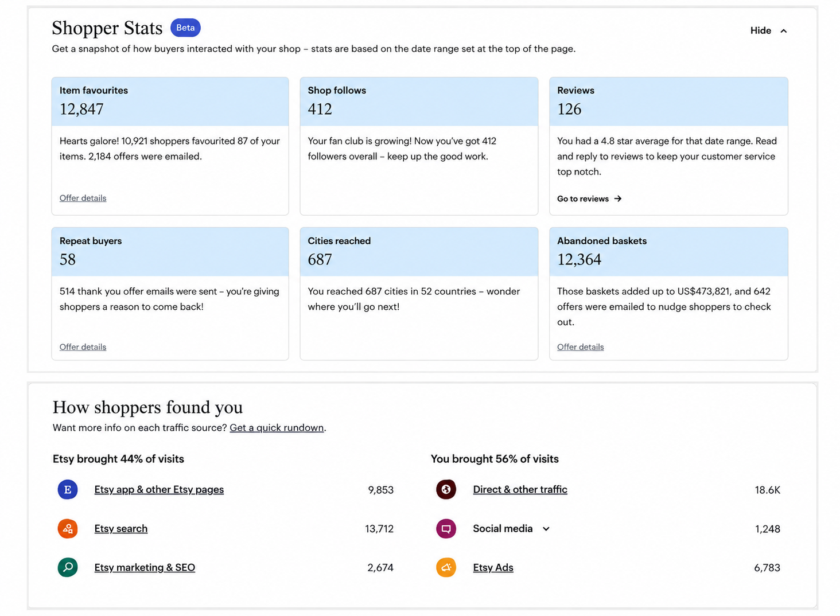The image size is (840, 616).
Task: Click the Abandoned baskets card title
Action: tap(602, 241)
